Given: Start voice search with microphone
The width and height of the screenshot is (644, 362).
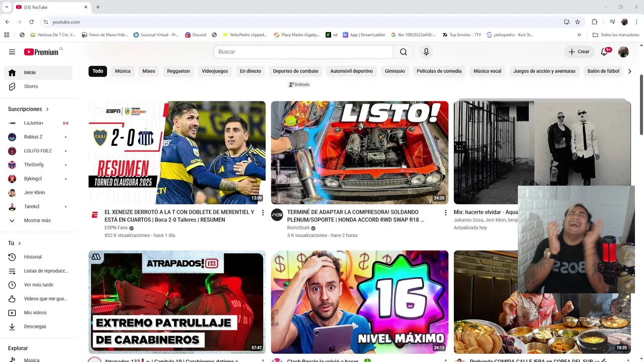Looking at the screenshot, I should [x=426, y=52].
